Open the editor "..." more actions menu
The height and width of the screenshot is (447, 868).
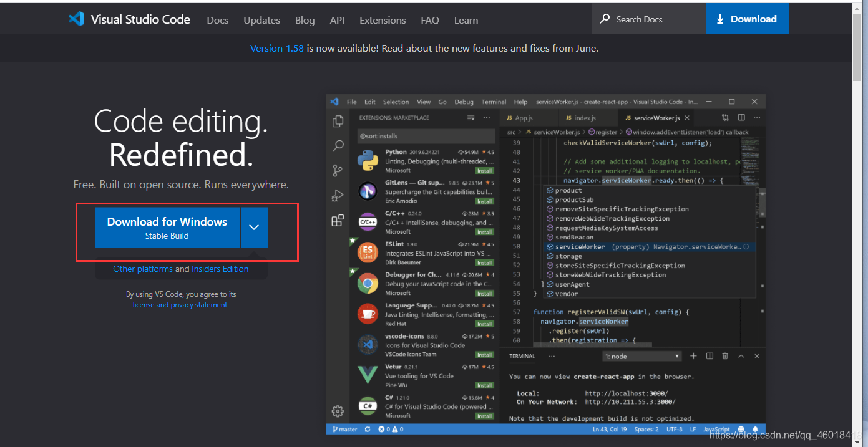click(757, 118)
